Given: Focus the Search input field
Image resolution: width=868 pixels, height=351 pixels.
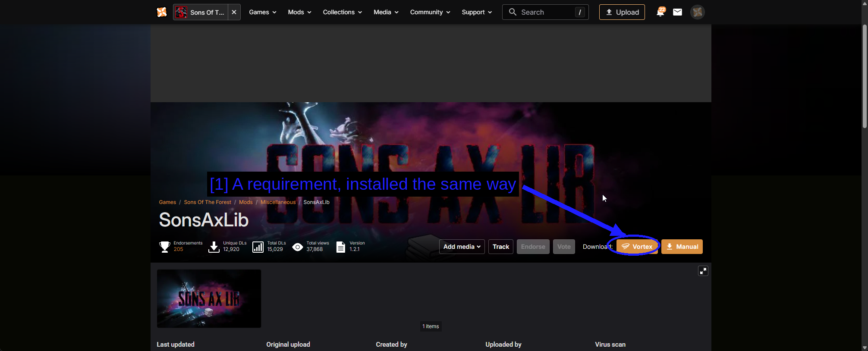Looking at the screenshot, I should (x=546, y=12).
